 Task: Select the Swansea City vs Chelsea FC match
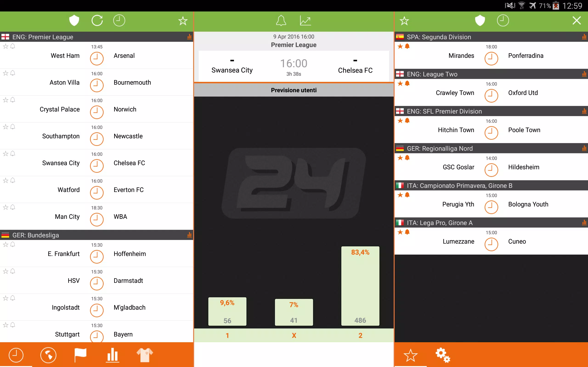(x=96, y=163)
